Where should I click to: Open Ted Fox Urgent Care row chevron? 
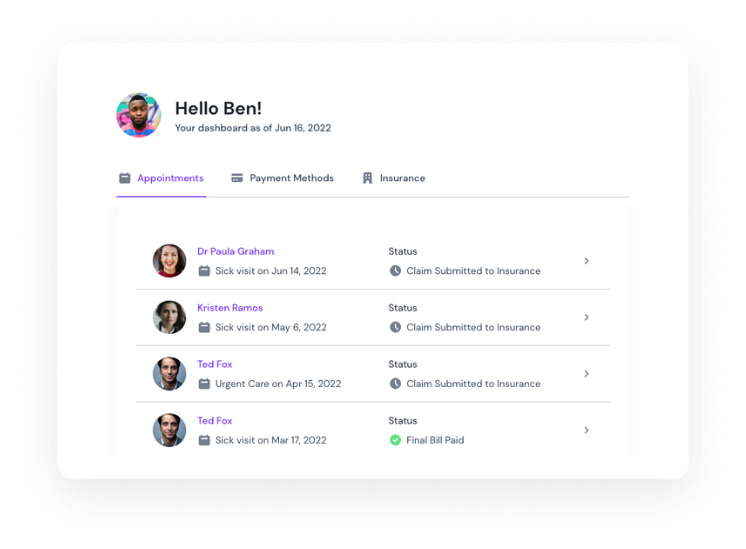coord(587,374)
